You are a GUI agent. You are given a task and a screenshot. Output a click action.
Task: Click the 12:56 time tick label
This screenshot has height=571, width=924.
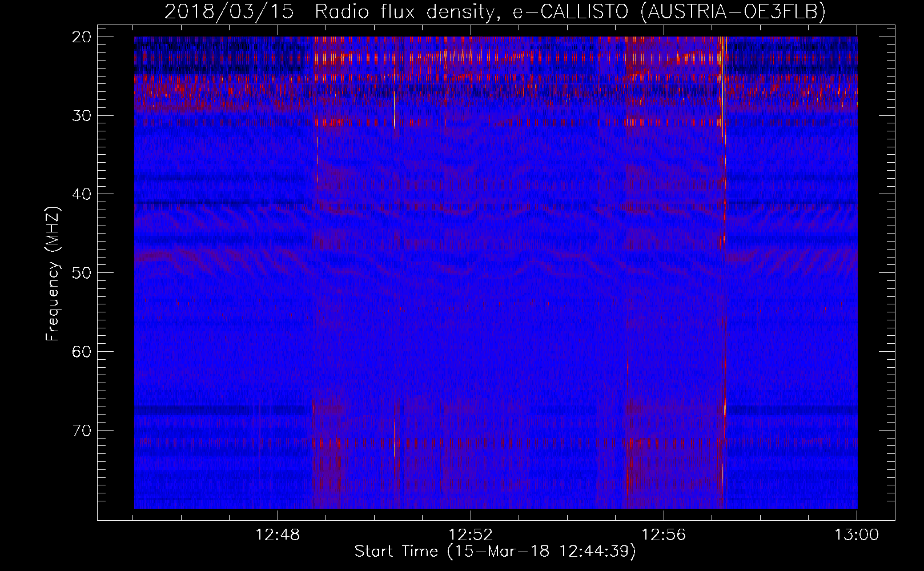coord(664,535)
